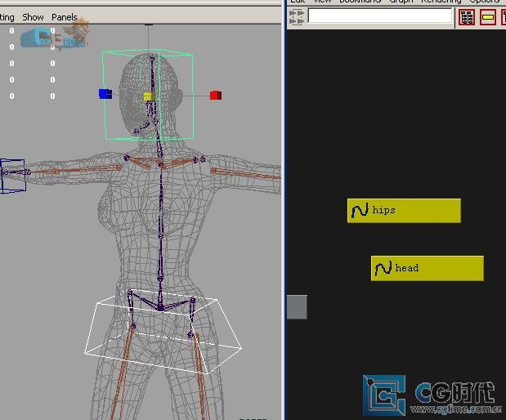
Task: Click the curve icon on the hips node
Action: [360, 211]
